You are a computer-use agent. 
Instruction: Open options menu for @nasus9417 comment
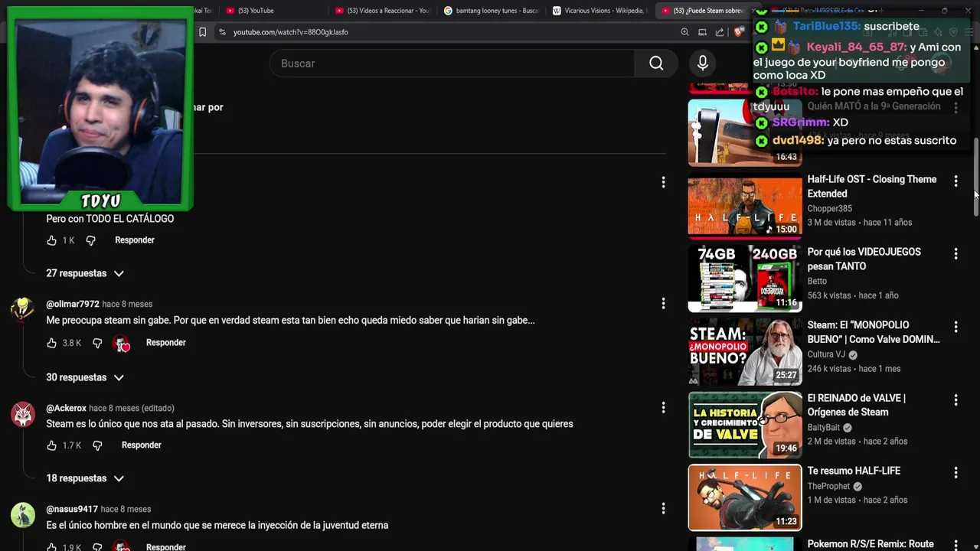pyautogui.click(x=663, y=509)
